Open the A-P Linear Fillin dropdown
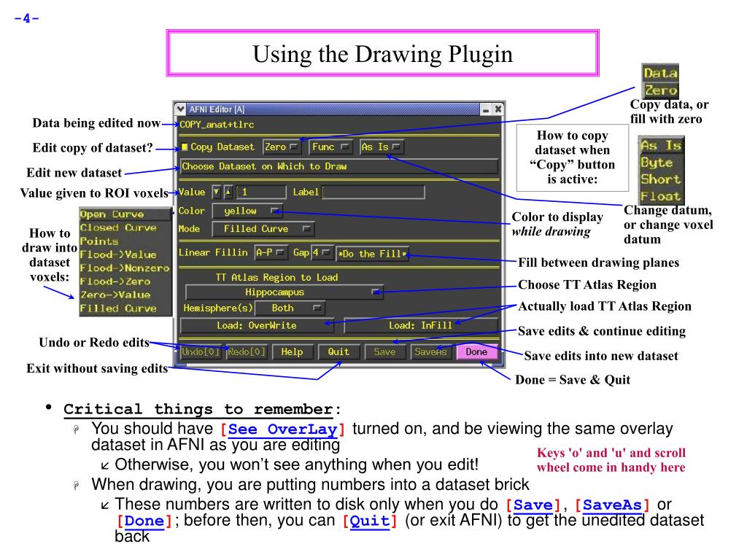747x560 pixels. 271,253
